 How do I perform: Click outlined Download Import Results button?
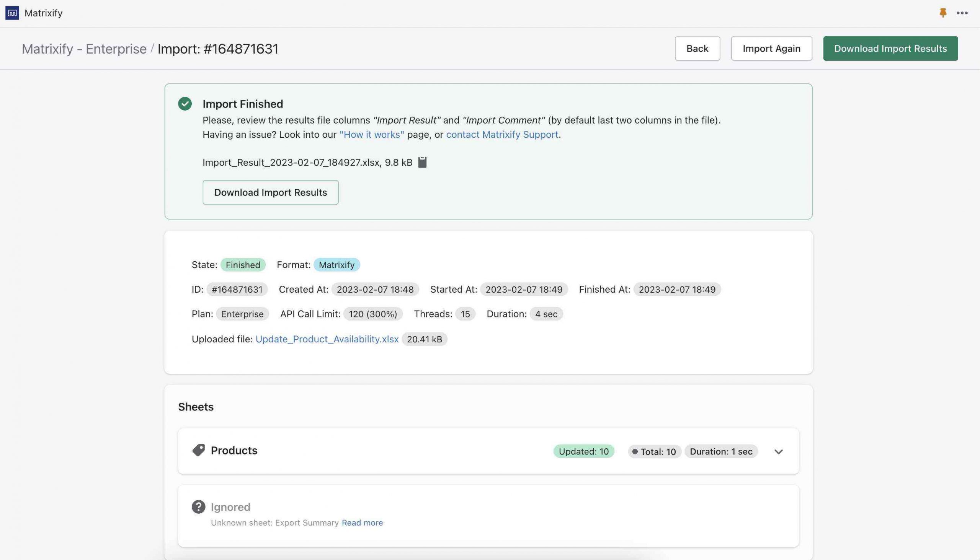click(270, 192)
